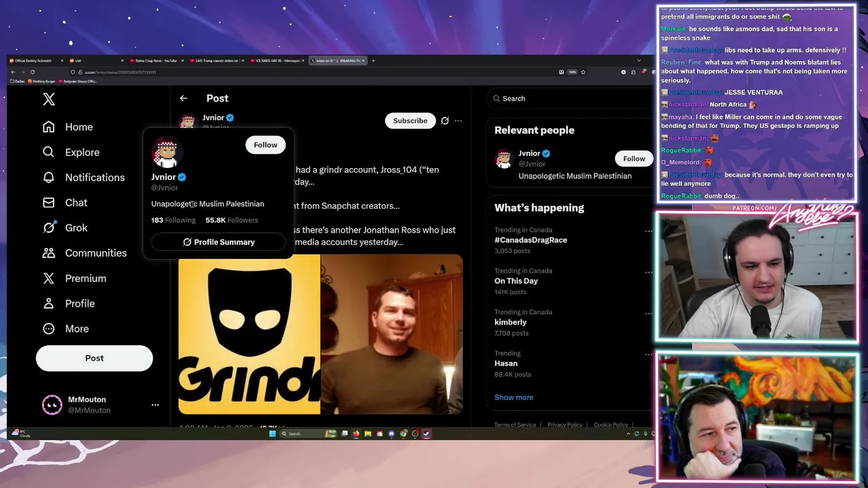The height and width of the screenshot is (488, 868).
Task: Open Explore from the sidebar
Action: tap(71, 152)
